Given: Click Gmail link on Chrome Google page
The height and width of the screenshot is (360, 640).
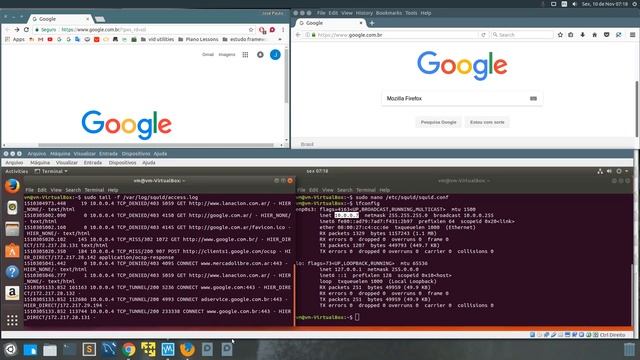Looking at the screenshot, I should tap(208, 55).
